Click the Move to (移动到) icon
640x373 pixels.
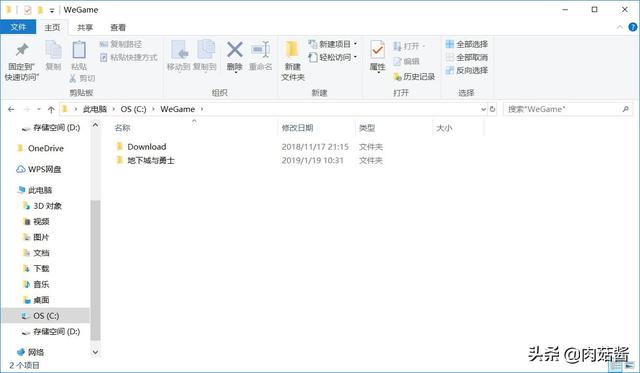(x=179, y=50)
